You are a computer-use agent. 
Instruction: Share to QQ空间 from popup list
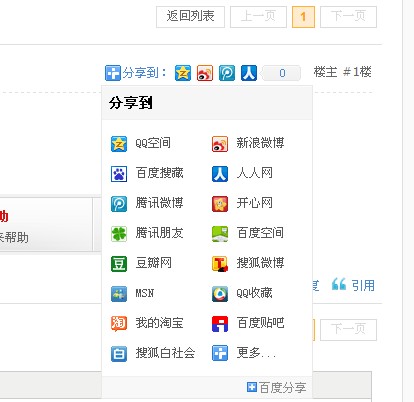pos(141,144)
